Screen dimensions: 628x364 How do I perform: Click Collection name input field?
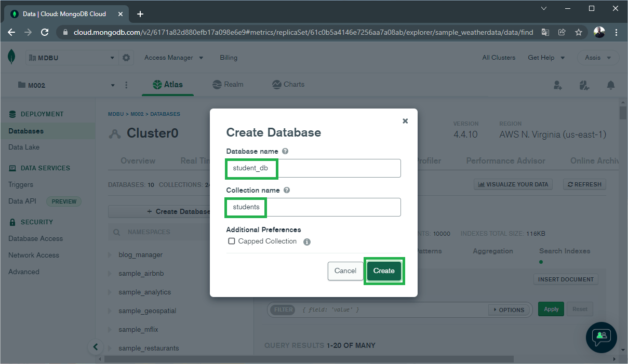coord(313,207)
